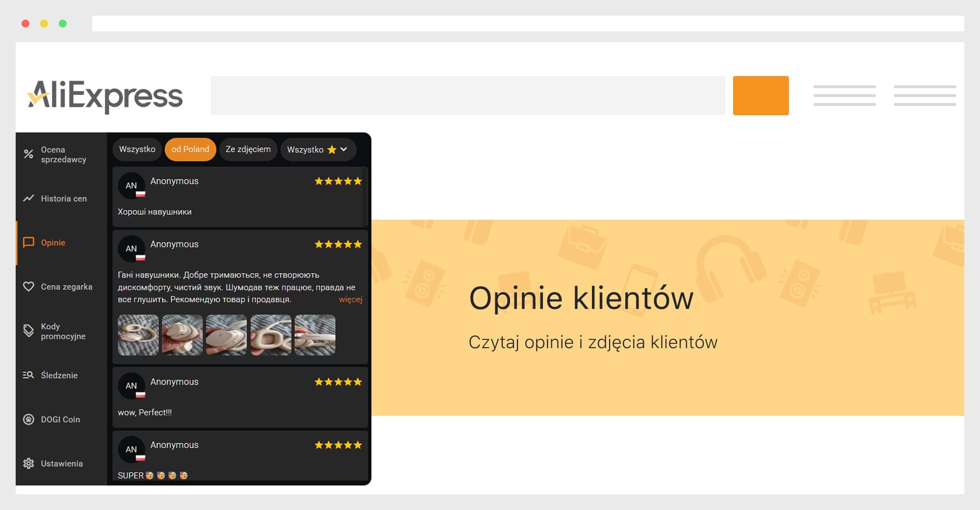Click the AliExpress logo
980x510 pixels.
[105, 96]
